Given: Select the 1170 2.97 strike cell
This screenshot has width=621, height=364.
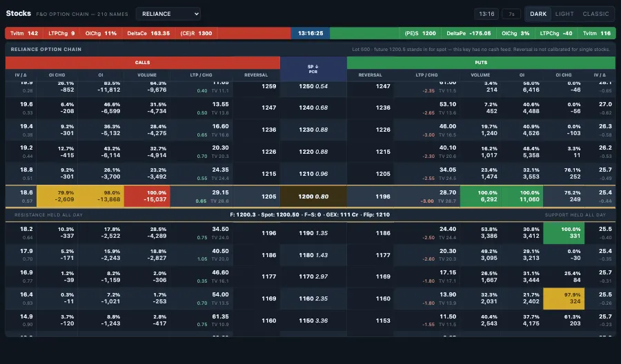Looking at the screenshot, I should point(313,276).
